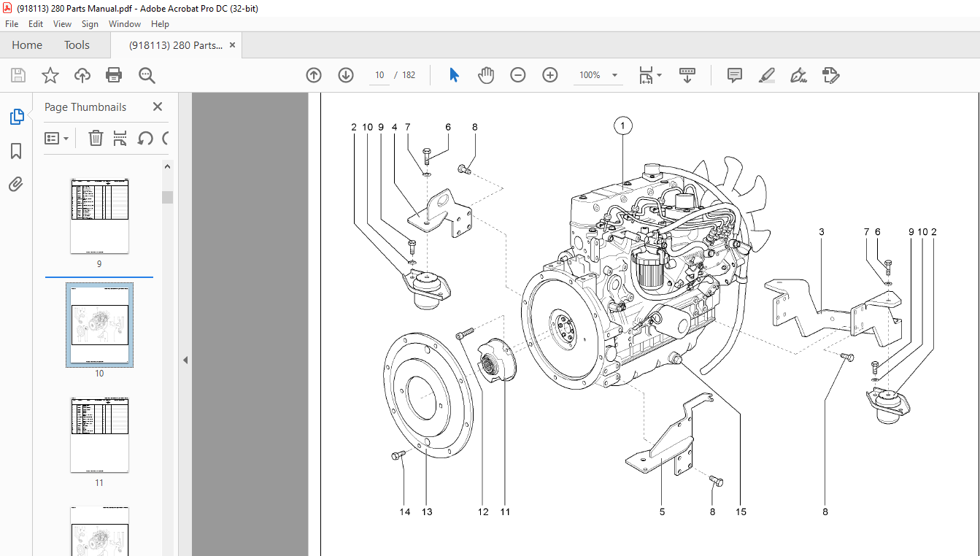Viewport: 980px width, 556px height.
Task: Open the Help menu
Action: pyautogui.click(x=160, y=24)
